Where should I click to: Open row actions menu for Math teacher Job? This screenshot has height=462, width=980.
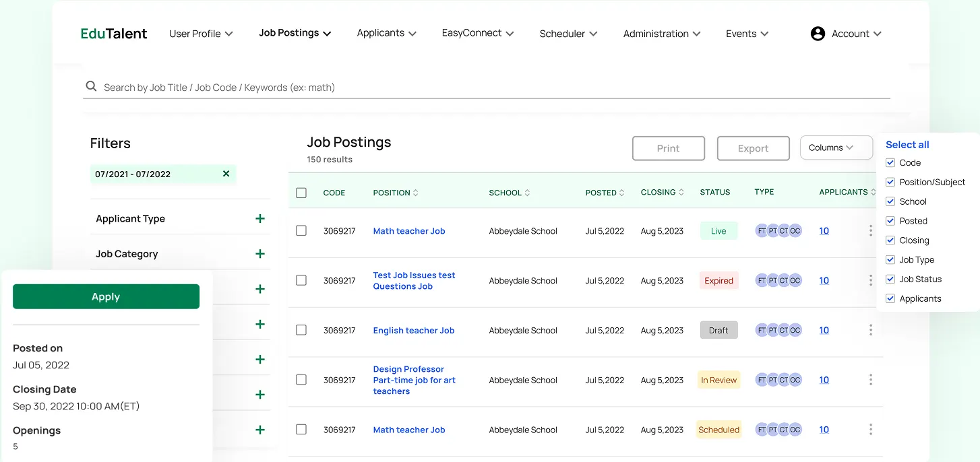point(870,231)
